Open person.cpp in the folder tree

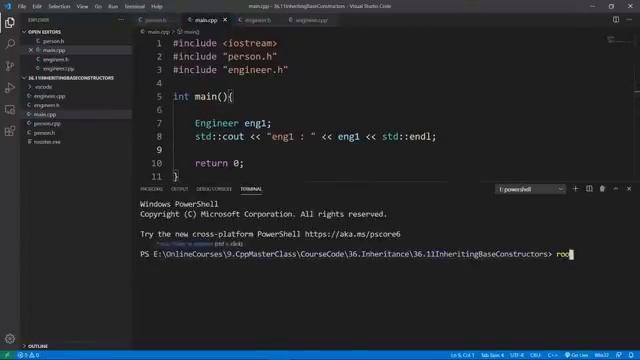tap(47, 124)
